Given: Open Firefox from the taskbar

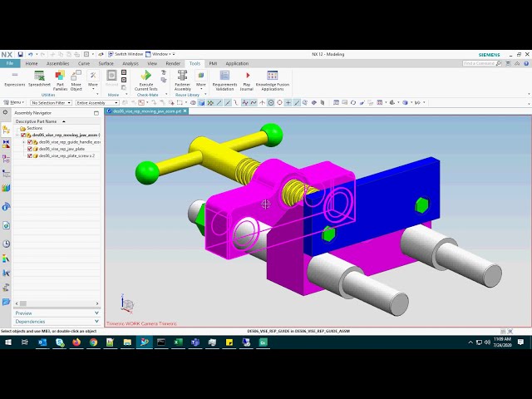Looking at the screenshot, I should 76,342.
